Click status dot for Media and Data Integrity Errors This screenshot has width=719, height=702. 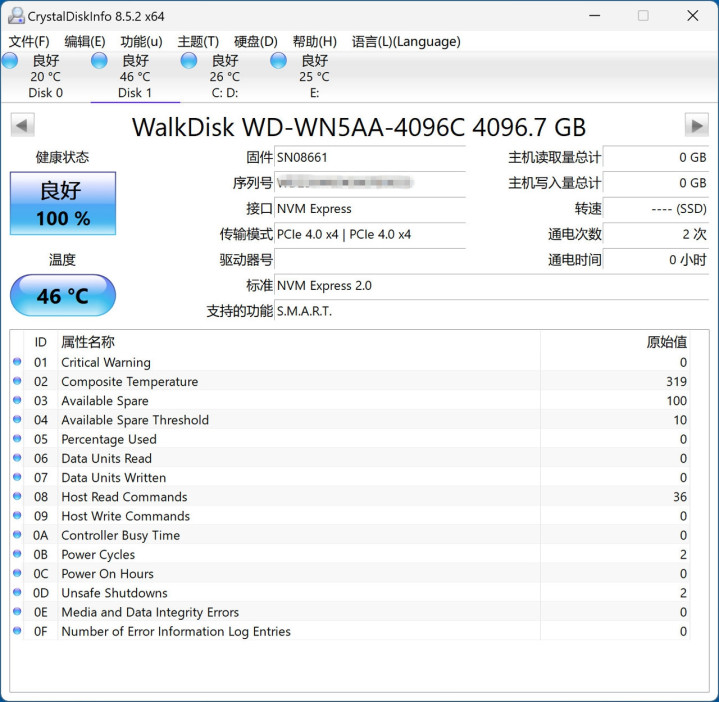click(17, 612)
